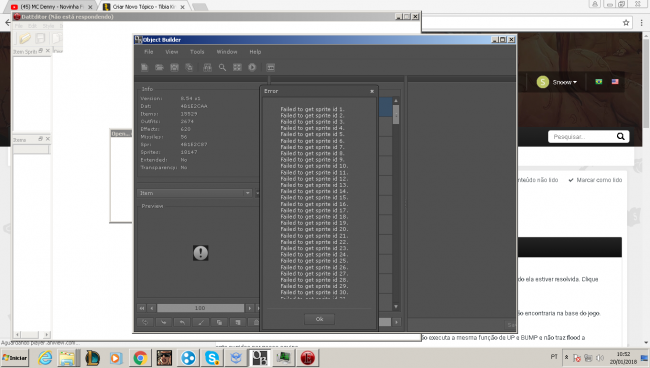
Task: Open League of Legends from taskbar
Action: 92,358
